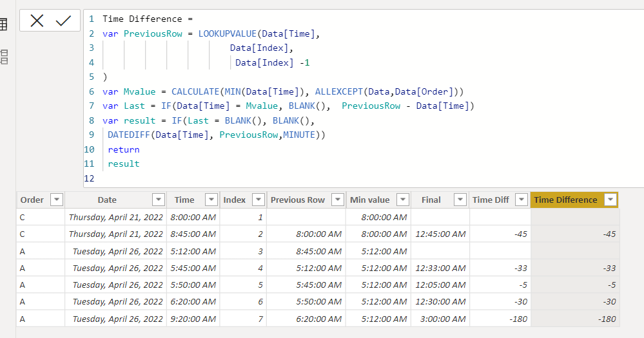Click the '5:12:00 AM' Time cell, Index 3
644x338 pixels.
pyautogui.click(x=193, y=251)
